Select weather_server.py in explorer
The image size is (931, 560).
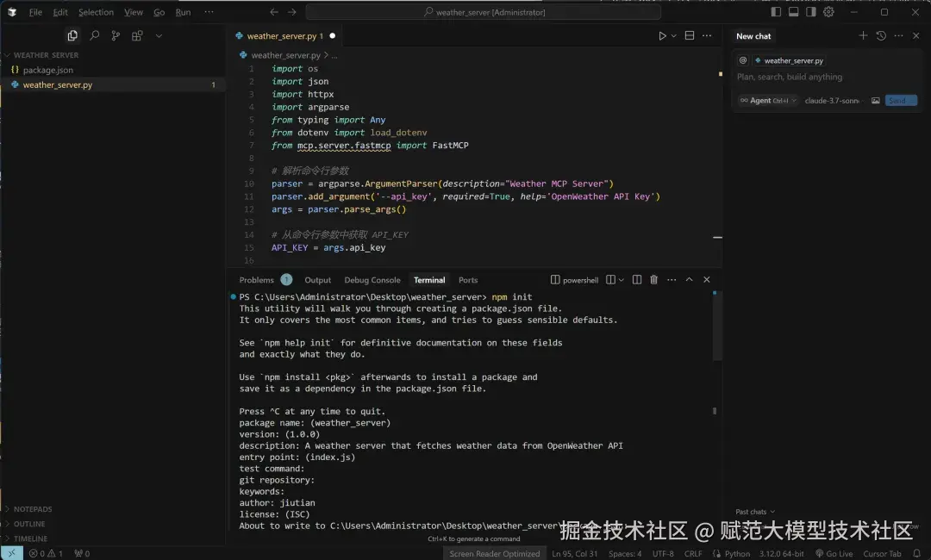113,84
